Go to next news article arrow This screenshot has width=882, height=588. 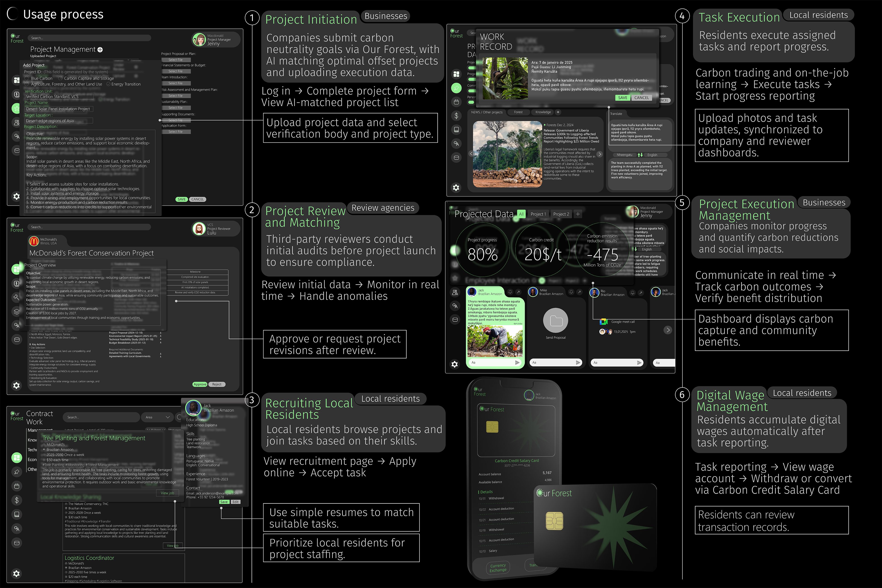[600, 154]
